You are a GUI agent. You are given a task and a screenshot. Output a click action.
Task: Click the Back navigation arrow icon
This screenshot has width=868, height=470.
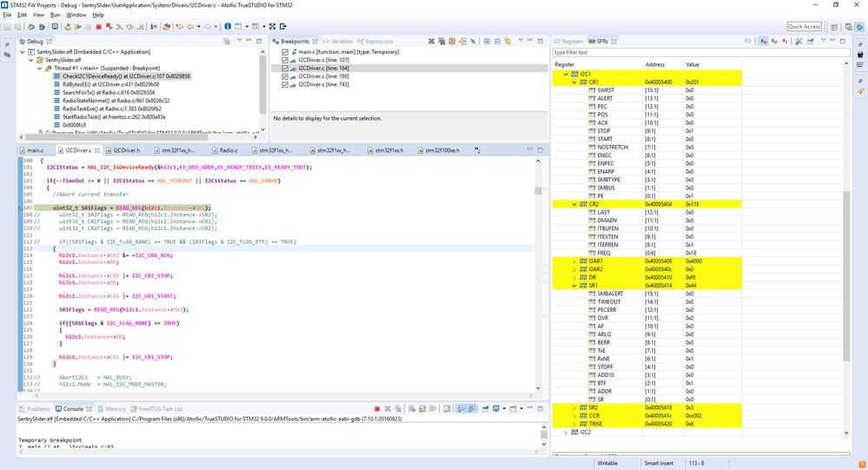click(x=190, y=27)
